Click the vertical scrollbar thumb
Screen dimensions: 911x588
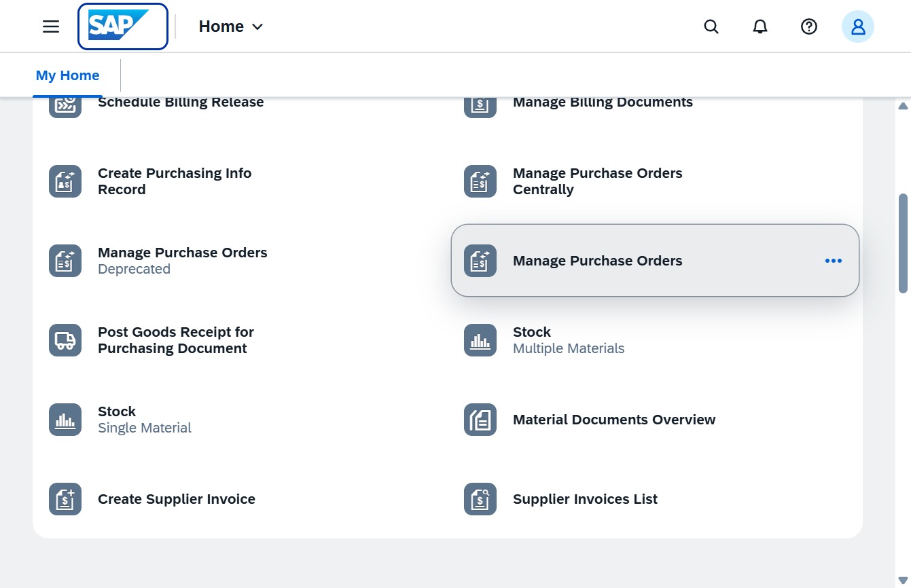[903, 243]
